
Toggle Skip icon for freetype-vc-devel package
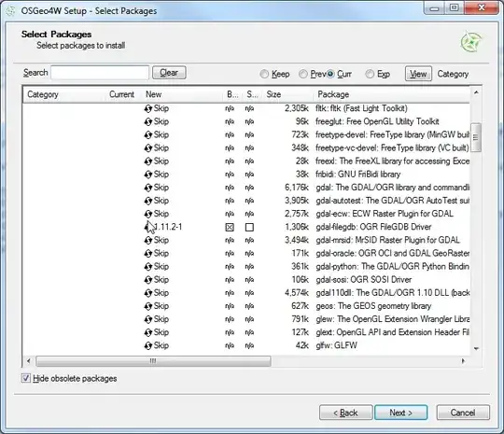tap(147, 148)
